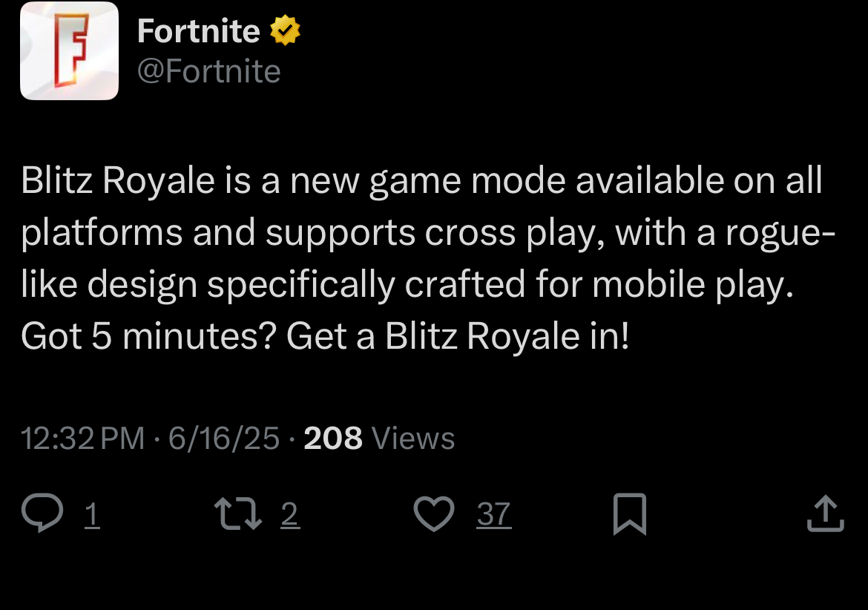
Task: Click the repost arrows icon
Action: [x=238, y=514]
